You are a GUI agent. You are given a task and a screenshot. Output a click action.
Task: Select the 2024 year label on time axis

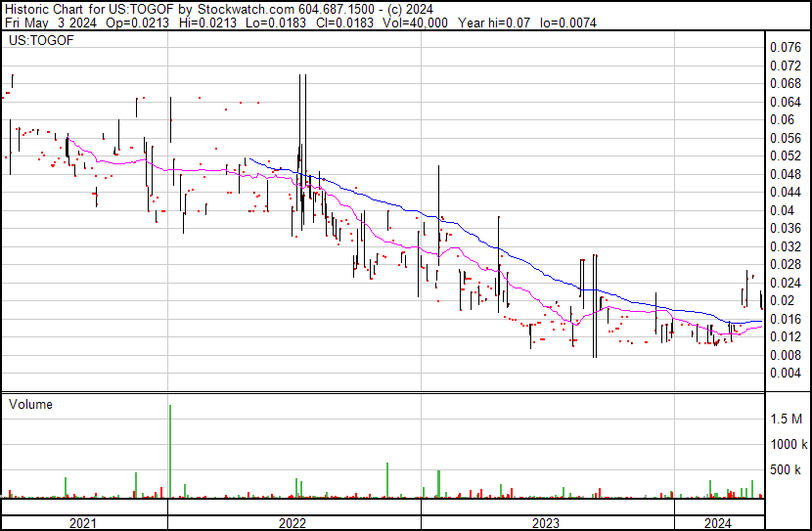tap(718, 523)
